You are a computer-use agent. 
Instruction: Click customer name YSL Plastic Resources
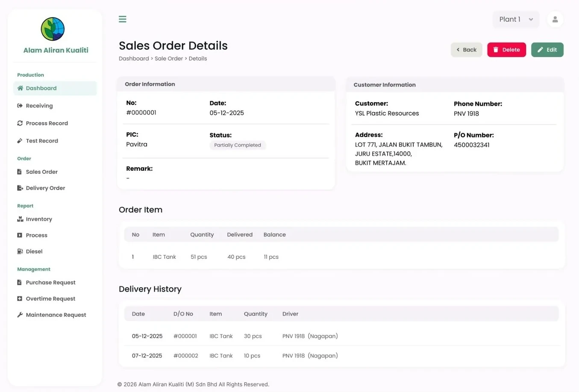pos(387,114)
